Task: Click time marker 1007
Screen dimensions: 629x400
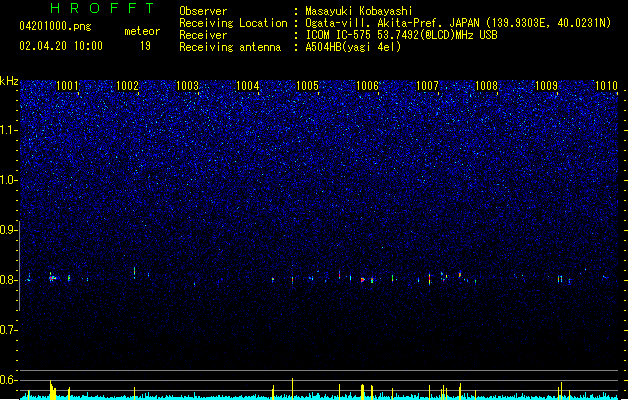Action: pos(427,86)
